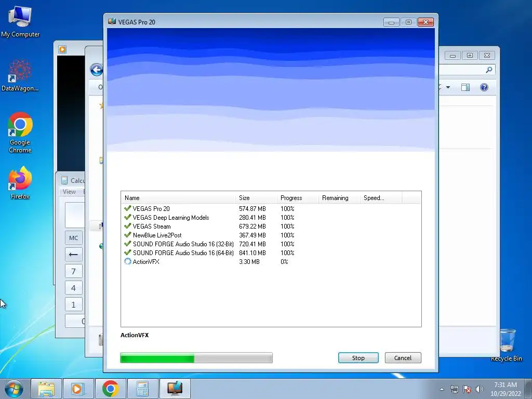The width and height of the screenshot is (532, 399).
Task: Click the 7 key in Calculator
Action: pyautogui.click(x=74, y=271)
